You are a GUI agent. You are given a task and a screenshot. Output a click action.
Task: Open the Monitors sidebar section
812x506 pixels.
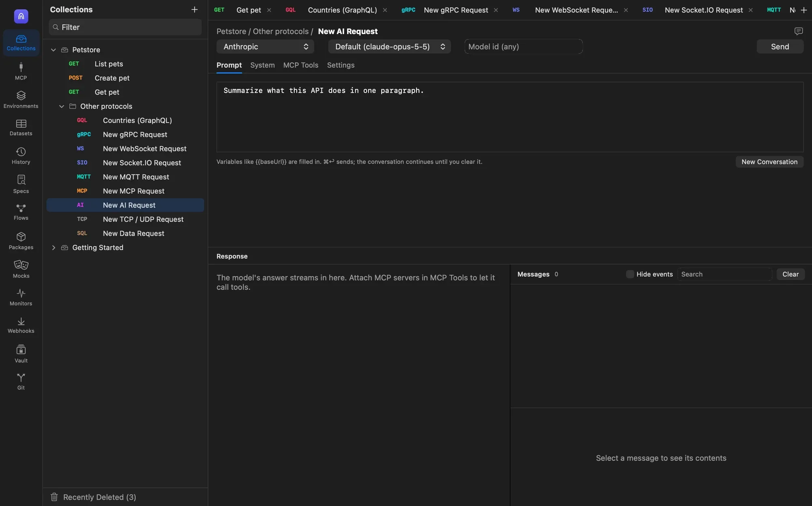[21, 297]
